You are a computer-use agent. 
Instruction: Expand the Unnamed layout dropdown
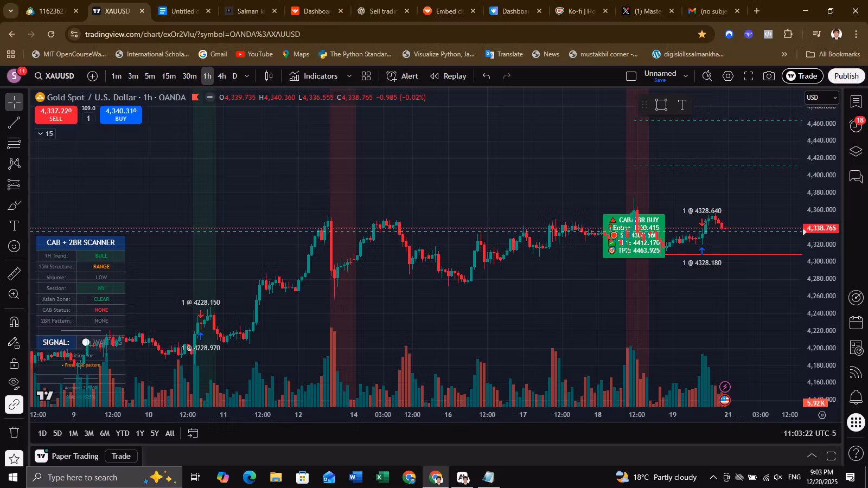coord(685,76)
